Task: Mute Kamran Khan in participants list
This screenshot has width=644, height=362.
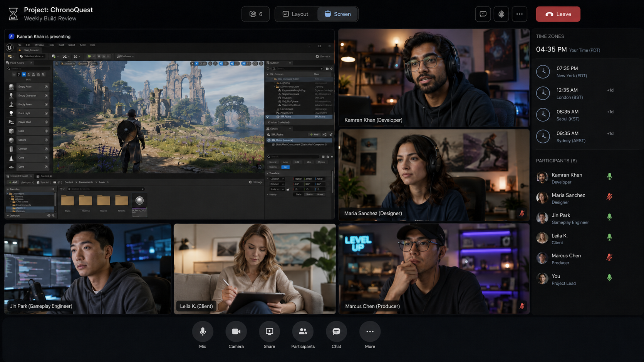Action: [x=609, y=177]
